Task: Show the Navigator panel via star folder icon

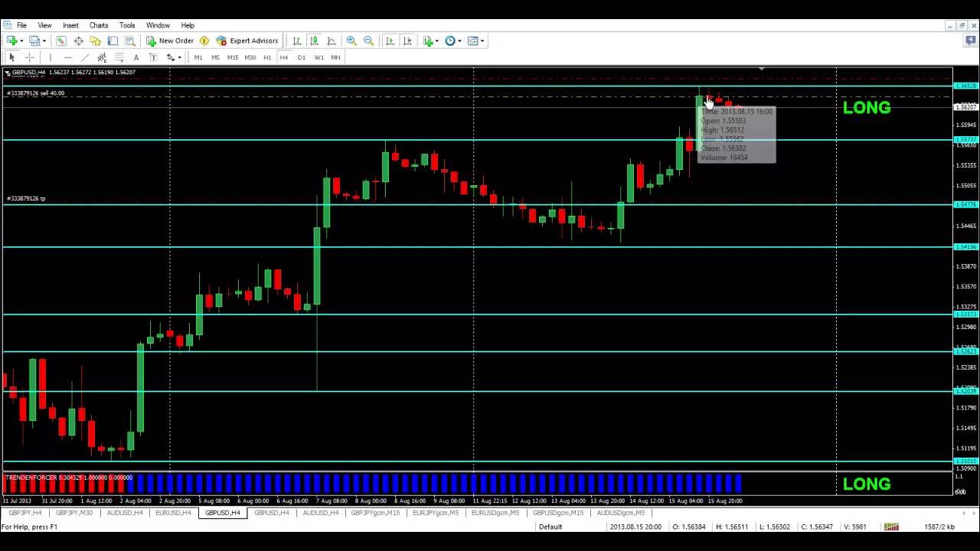Action: pyautogui.click(x=96, y=41)
